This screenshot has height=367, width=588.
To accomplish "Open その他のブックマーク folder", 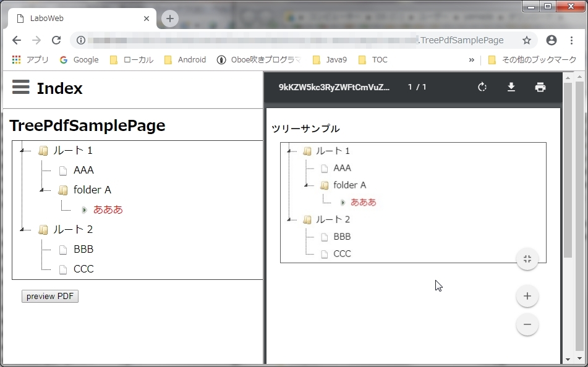I will click(x=532, y=59).
